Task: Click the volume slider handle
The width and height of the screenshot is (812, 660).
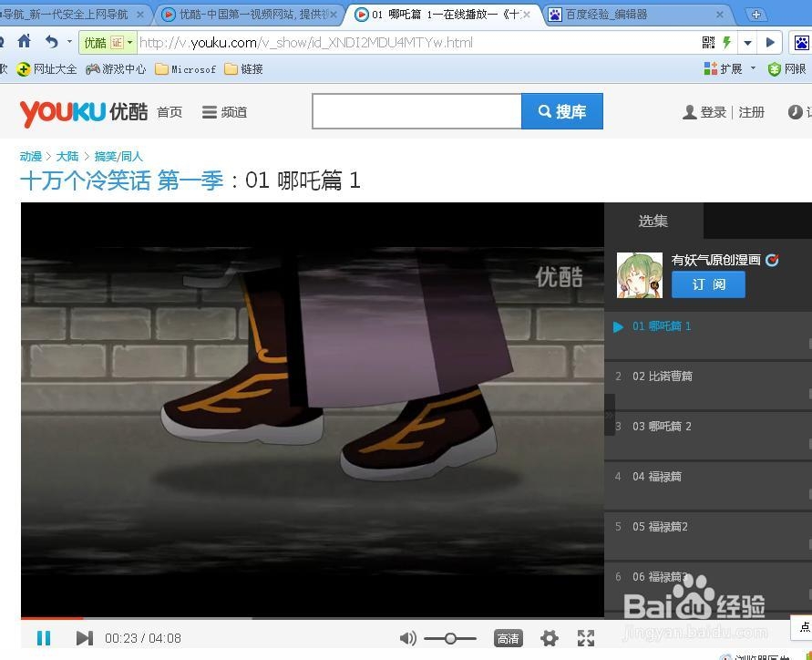Action: tap(450, 638)
